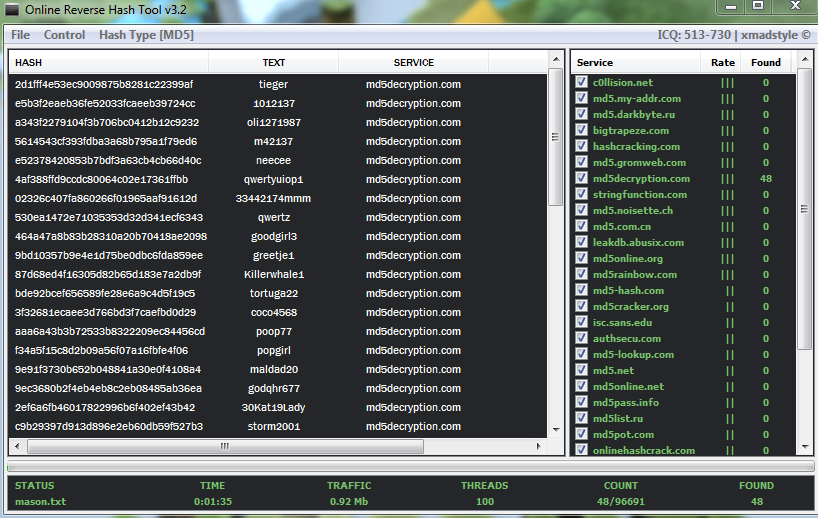Click the hash list scroll left arrow
Screen dimensions: 818x518
tap(16, 446)
